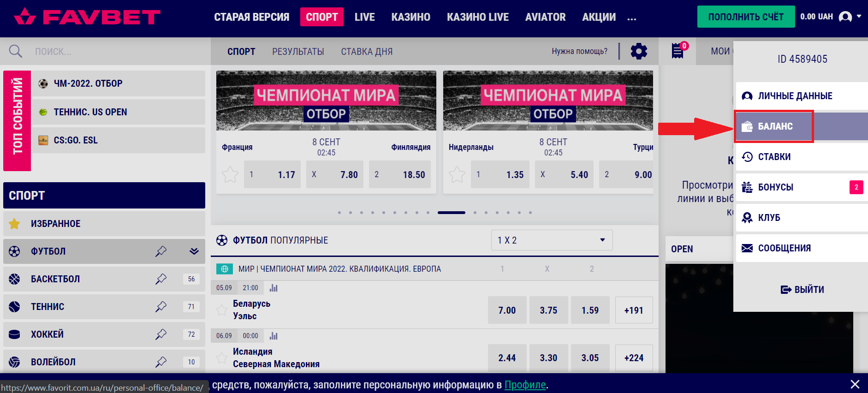This screenshot has height=393, width=868.
Task: Open +191 additional markets
Action: (634, 310)
